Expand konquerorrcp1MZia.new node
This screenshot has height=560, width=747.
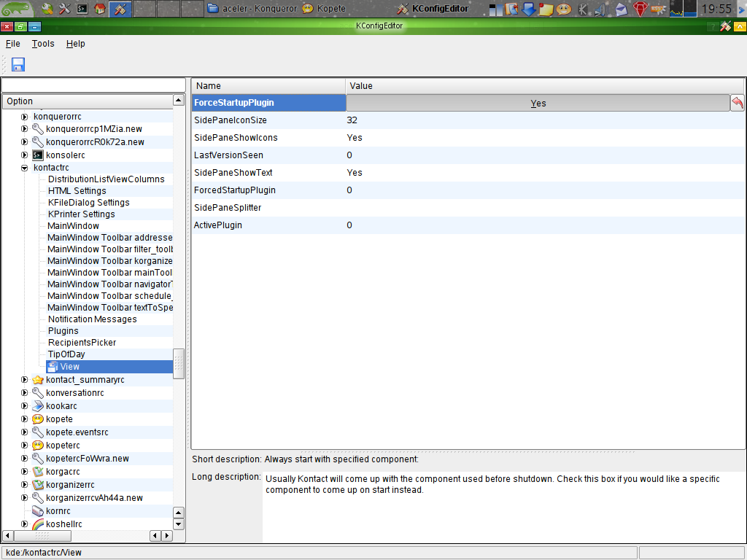point(24,128)
